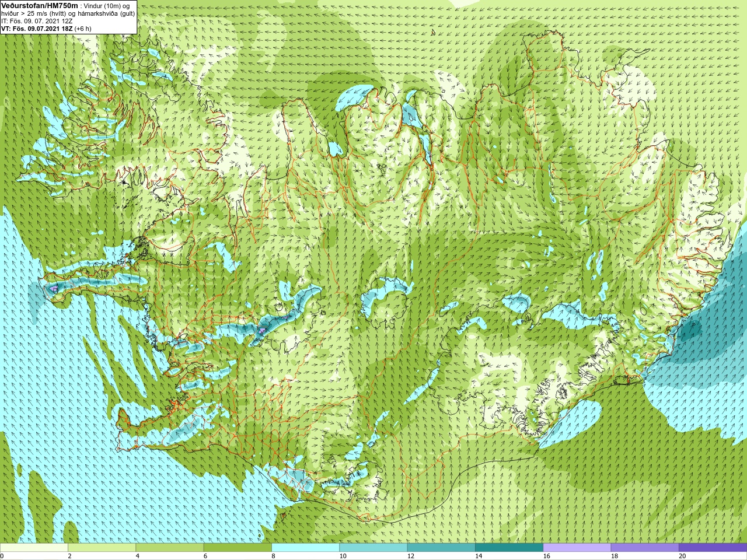Image resolution: width=747 pixels, height=560 pixels.
Task: Click the legend scale value '12'
Action: tap(411, 556)
